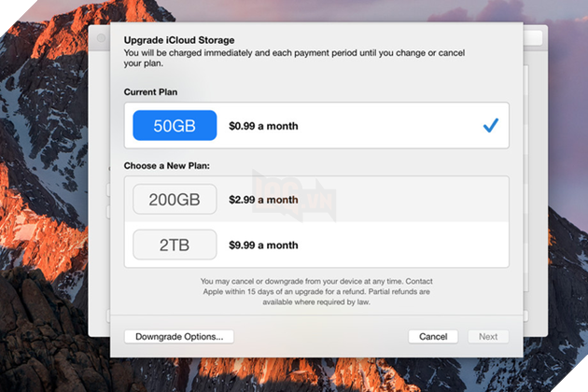The image size is (588, 392).
Task: Click the Choose a New Plan label
Action: [x=167, y=166]
